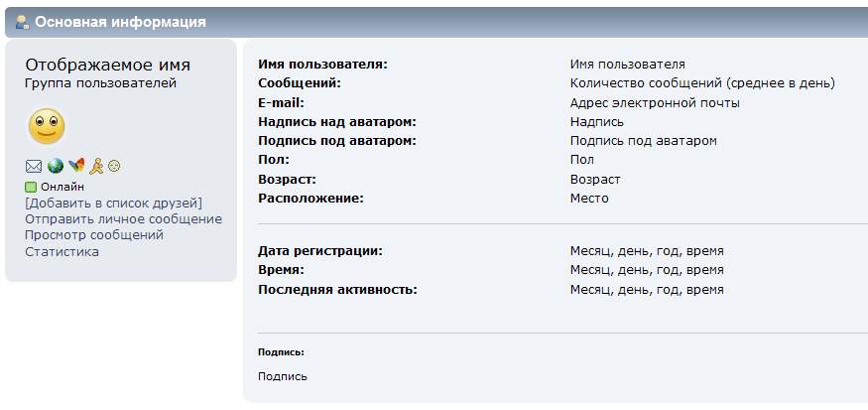Screen dimensions: 868x410
Task: Open the "Статистика" link
Action: click(62, 252)
